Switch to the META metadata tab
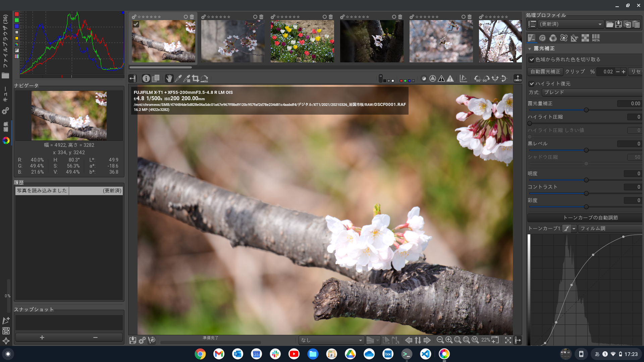The height and width of the screenshot is (362, 644). 596,38
